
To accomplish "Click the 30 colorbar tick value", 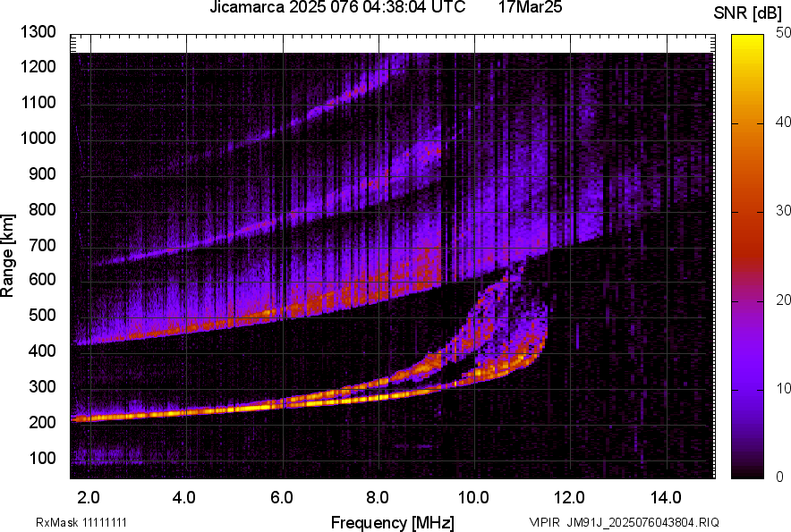I will (x=784, y=211).
